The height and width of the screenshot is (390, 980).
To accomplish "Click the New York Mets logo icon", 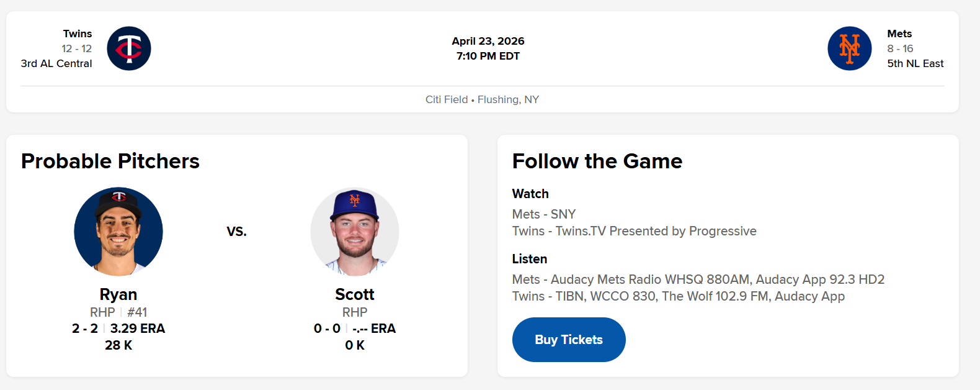I will 849,48.
